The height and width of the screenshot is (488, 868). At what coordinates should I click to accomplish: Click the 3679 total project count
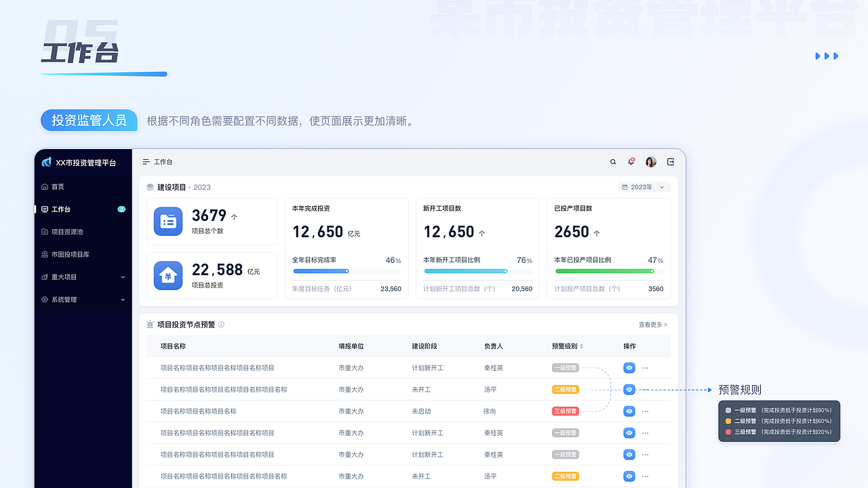pos(209,216)
